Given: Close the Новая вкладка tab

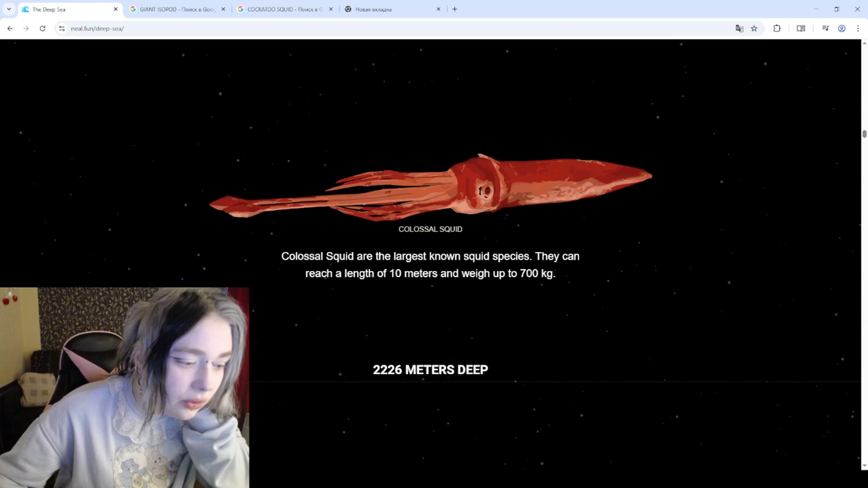Looking at the screenshot, I should [x=438, y=9].
